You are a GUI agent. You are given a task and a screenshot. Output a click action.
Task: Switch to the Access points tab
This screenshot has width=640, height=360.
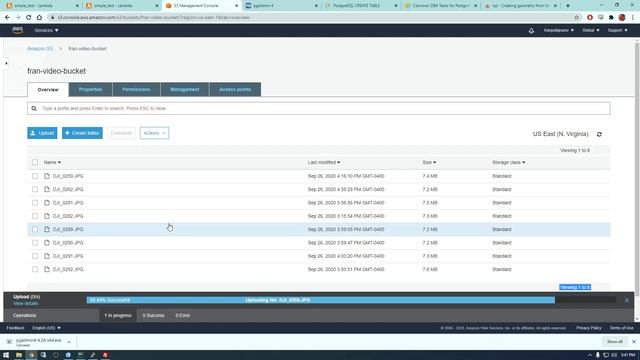[235, 89]
